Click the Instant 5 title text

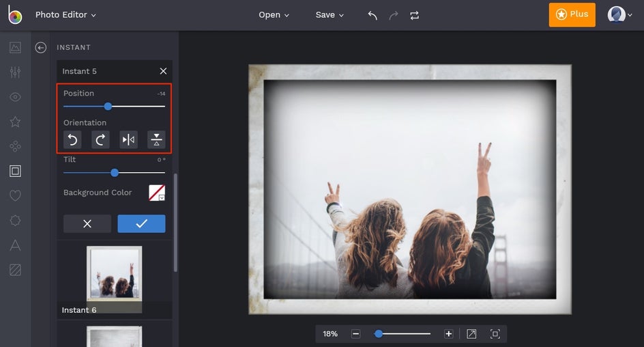(80, 71)
